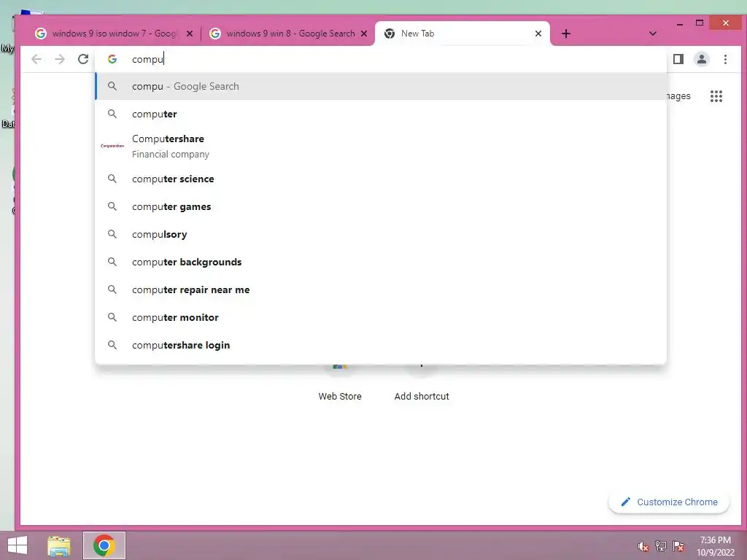Image resolution: width=747 pixels, height=560 pixels.
Task: Maximize the Chrome window
Action: point(700,23)
